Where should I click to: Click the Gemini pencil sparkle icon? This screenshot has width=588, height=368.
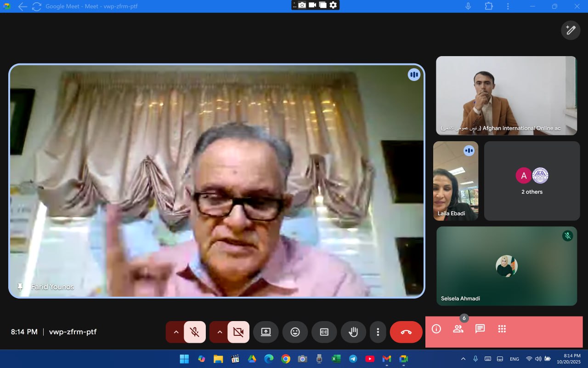coord(571,30)
